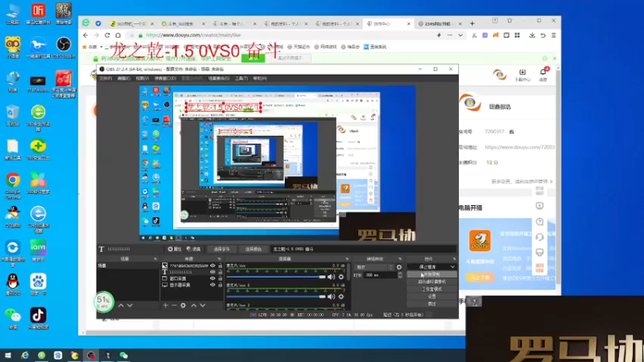Click Select Font button in source toolbar
The height and width of the screenshot is (362, 644).
click(221, 249)
